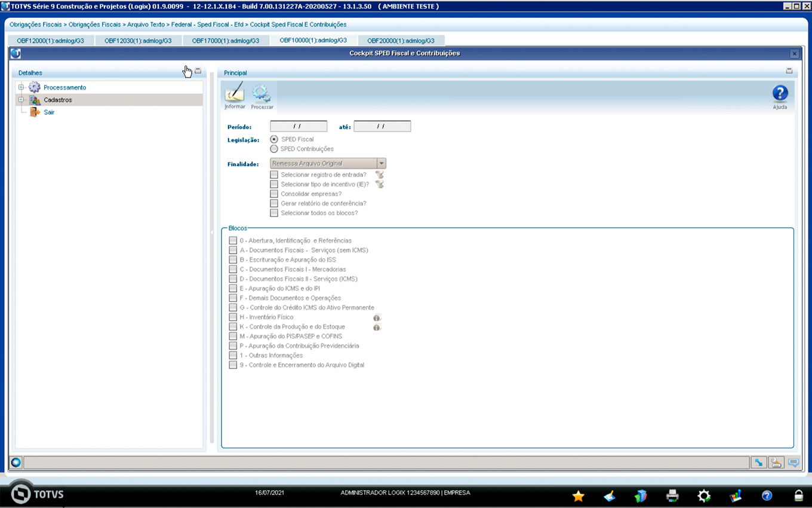Click the chat bubble status icon
812x508 pixels.
pyautogui.click(x=793, y=462)
